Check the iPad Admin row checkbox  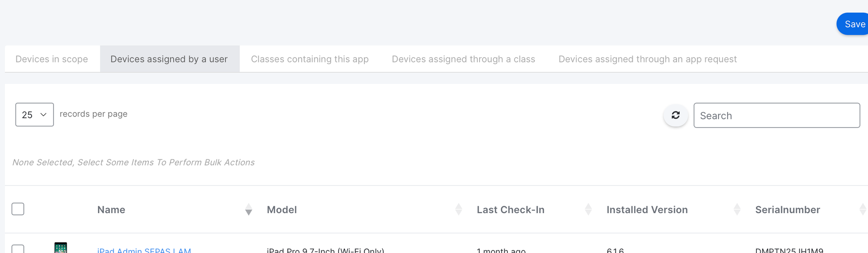point(18,249)
